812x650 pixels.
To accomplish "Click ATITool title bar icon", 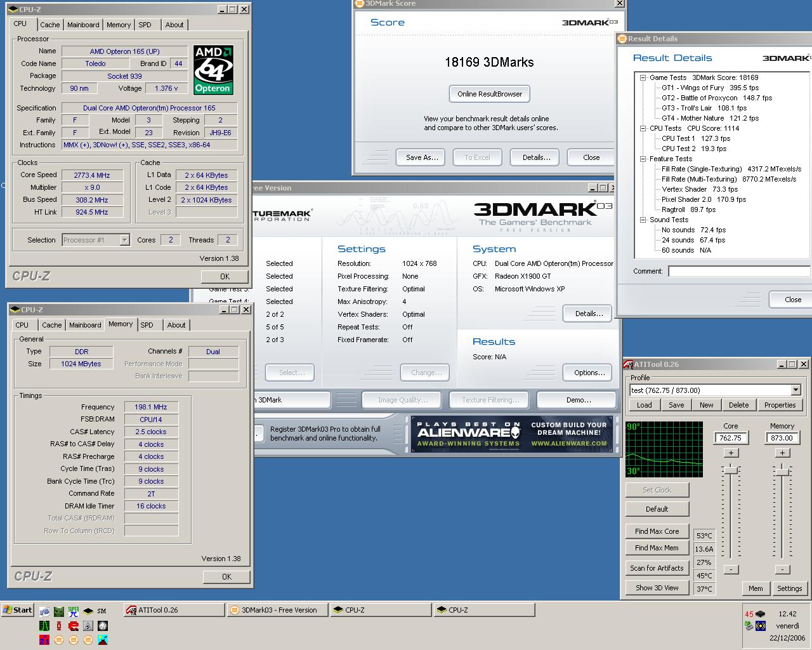I will [x=629, y=364].
